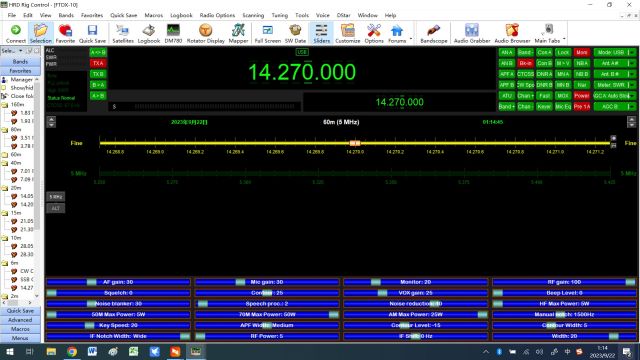
Task: Open the AGC A Auto dropdown
Action: [614, 96]
